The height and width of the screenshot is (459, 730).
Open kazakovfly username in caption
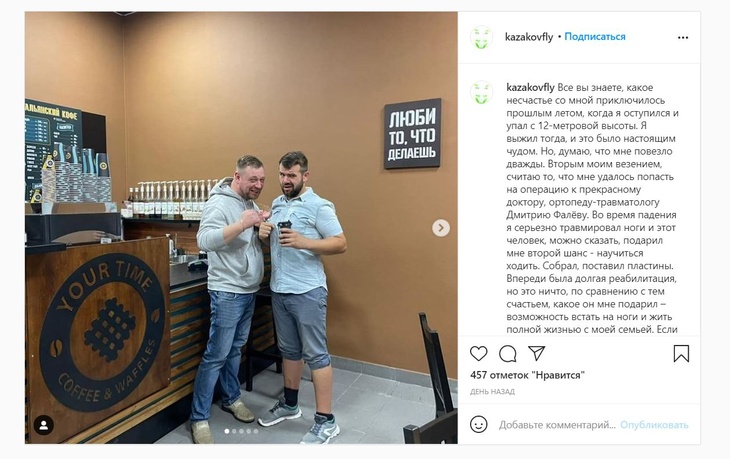click(x=530, y=88)
